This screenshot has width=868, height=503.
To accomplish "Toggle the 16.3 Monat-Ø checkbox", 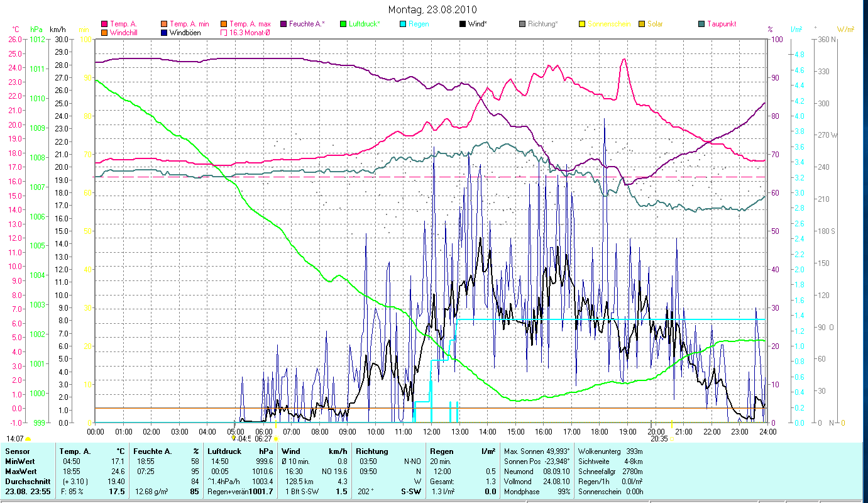I will (x=224, y=32).
